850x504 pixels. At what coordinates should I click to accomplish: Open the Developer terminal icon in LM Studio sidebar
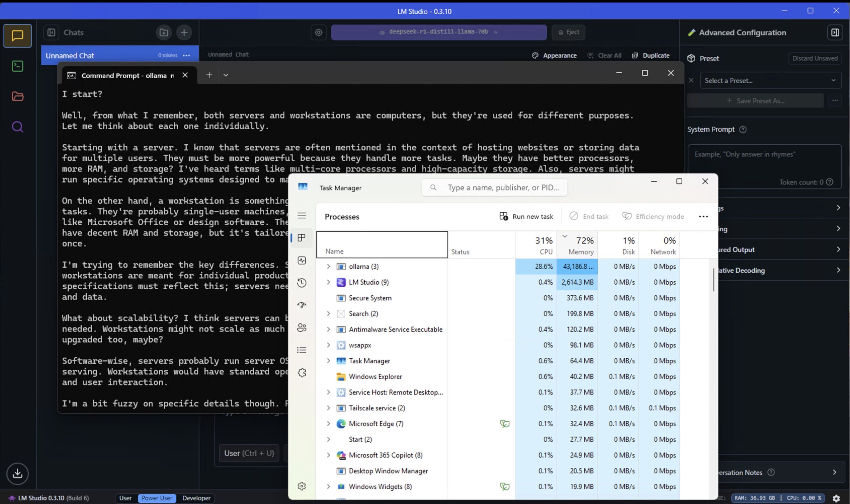coord(17,66)
